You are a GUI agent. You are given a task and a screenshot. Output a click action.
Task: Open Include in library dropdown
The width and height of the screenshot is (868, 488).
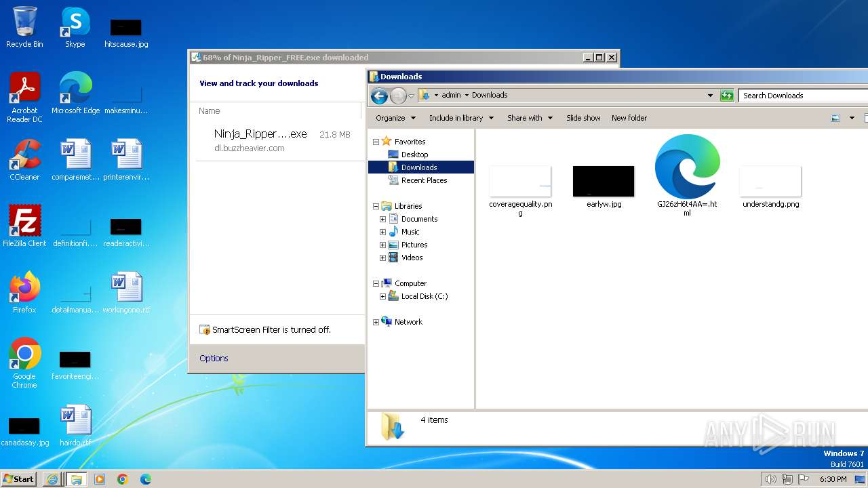pos(461,118)
